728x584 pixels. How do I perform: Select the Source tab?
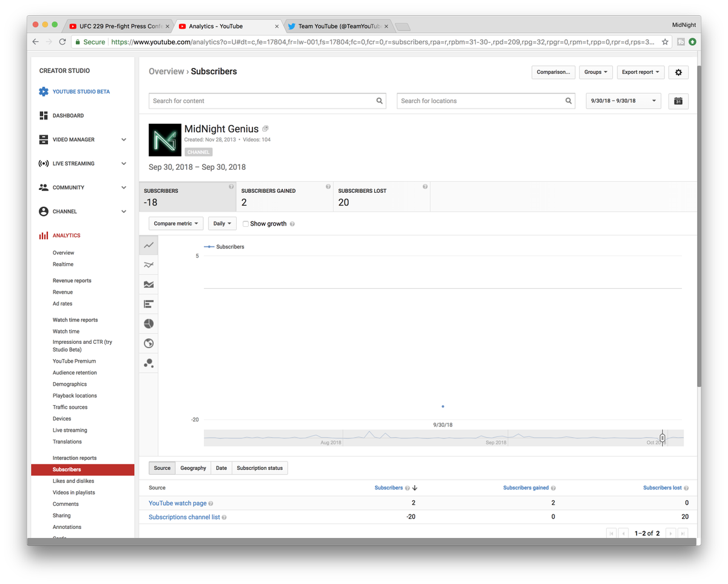pyautogui.click(x=162, y=468)
